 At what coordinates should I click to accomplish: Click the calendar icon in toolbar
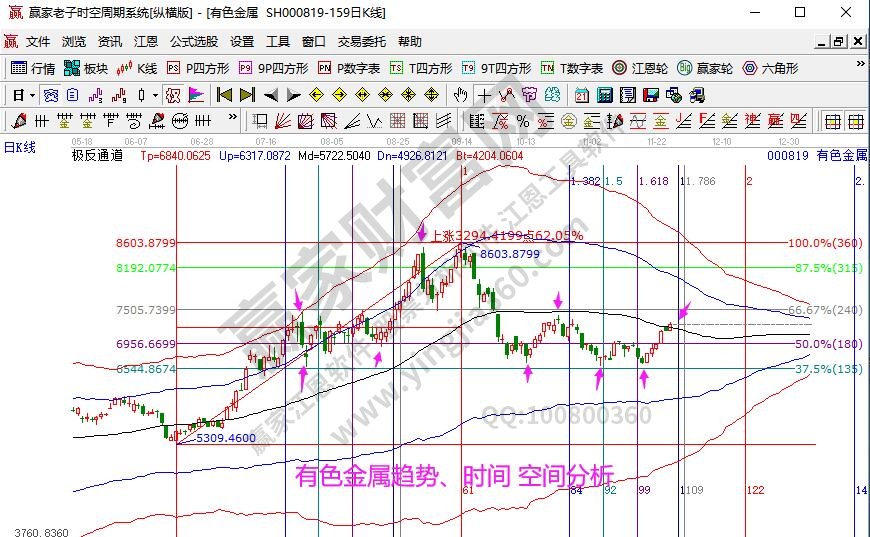tap(582, 95)
